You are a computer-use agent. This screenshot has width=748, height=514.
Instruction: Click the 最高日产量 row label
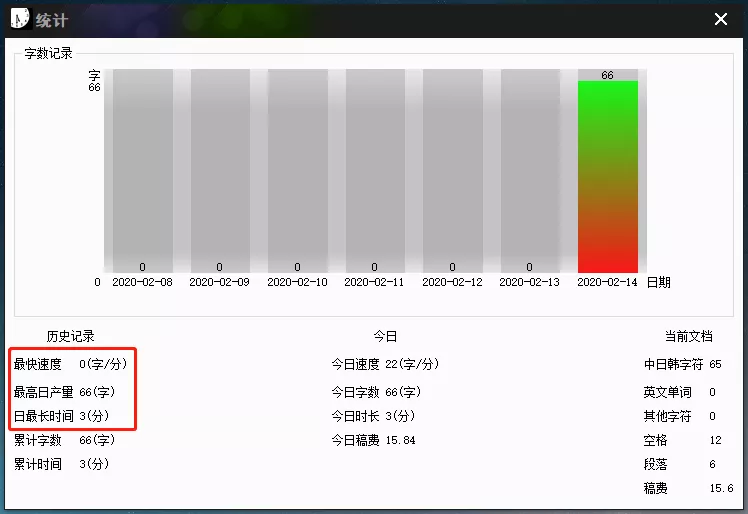(43, 392)
